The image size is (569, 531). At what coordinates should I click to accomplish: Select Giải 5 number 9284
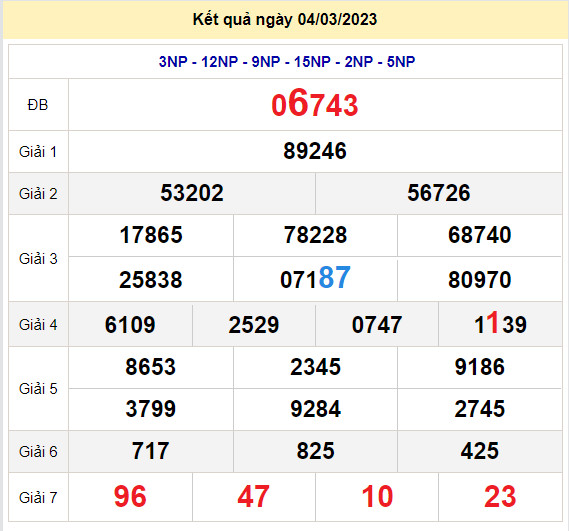(315, 409)
